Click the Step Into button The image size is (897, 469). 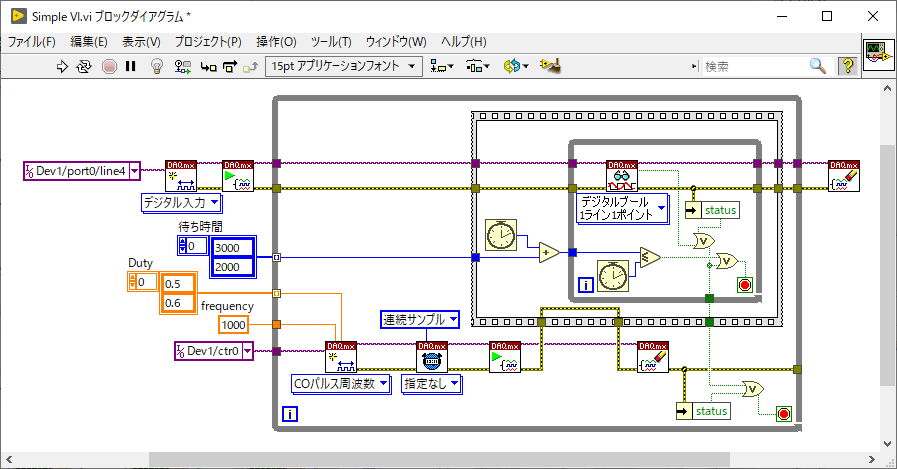(208, 66)
